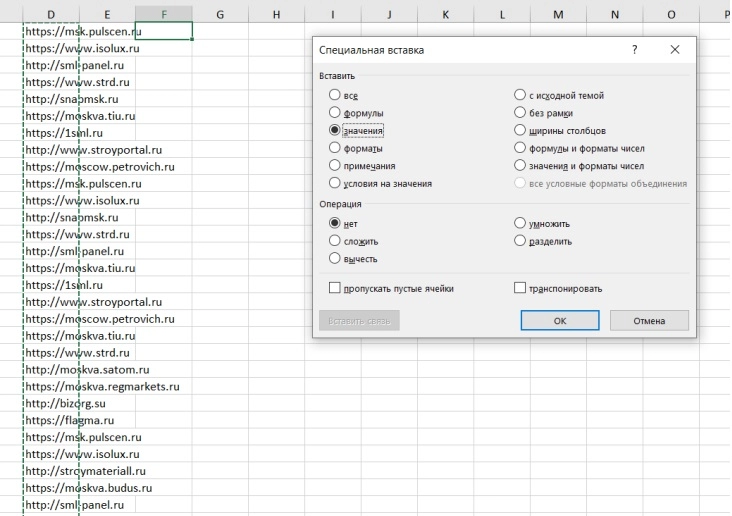Select column N header

(615, 14)
